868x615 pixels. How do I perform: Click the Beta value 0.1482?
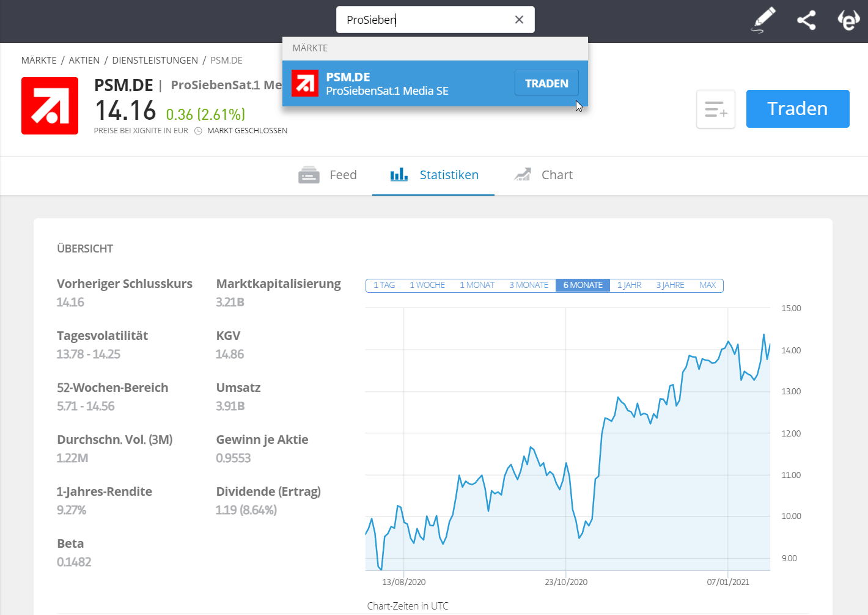tap(74, 562)
